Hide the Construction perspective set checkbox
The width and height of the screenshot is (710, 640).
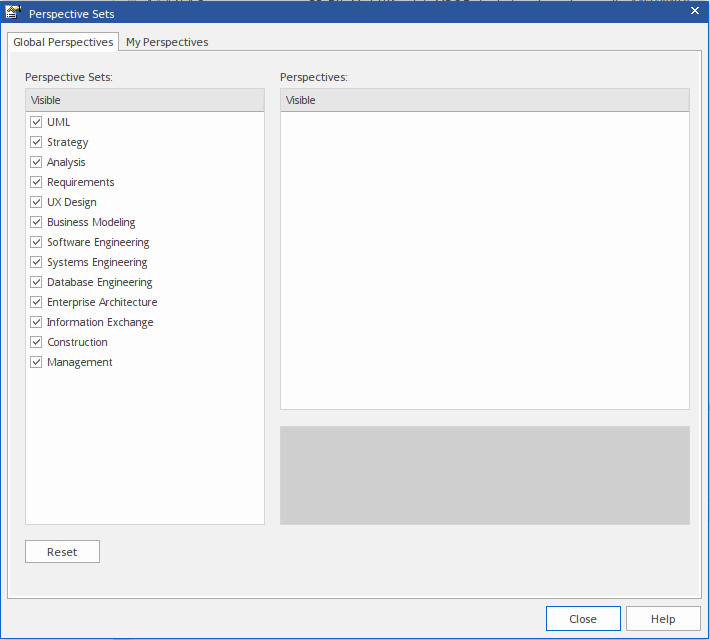coord(36,342)
